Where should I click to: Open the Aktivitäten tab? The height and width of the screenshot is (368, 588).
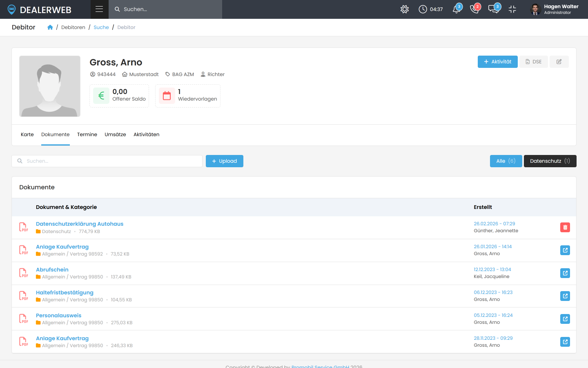point(147,135)
